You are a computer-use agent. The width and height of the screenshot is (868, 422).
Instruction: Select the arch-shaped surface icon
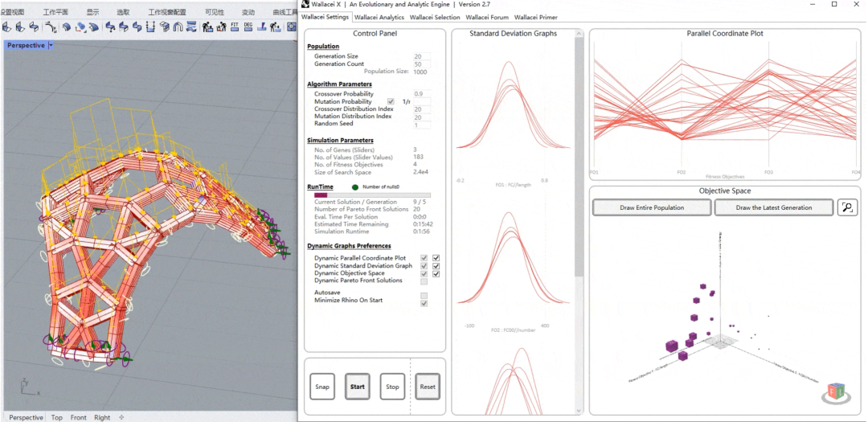(x=178, y=27)
